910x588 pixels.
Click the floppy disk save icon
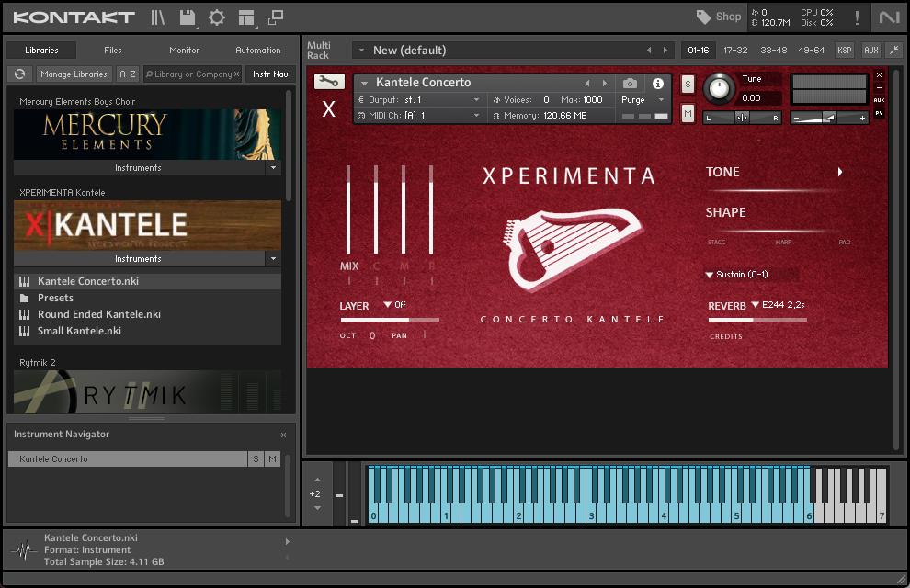(188, 17)
